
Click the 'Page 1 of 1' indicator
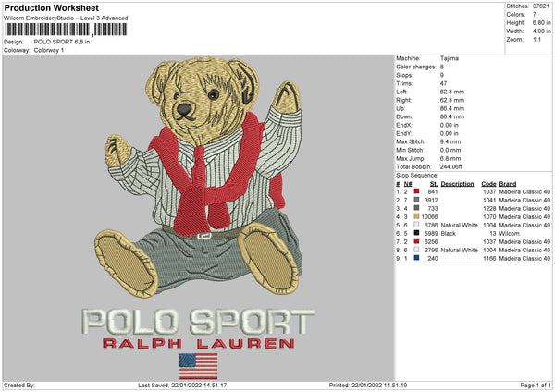536,386
